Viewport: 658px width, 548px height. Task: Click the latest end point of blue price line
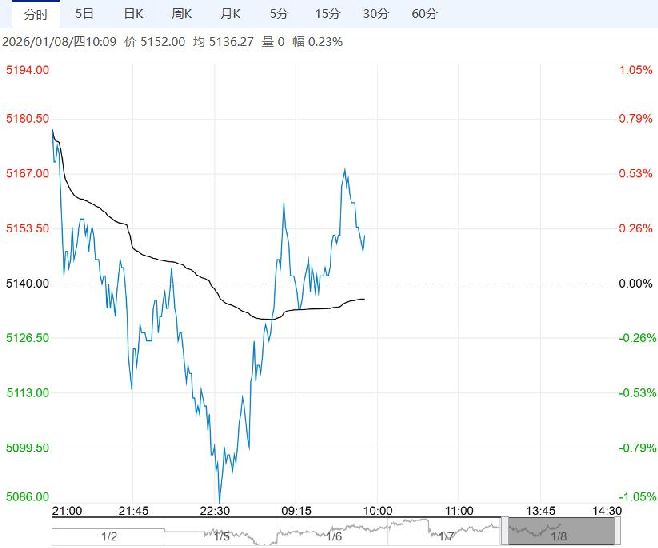[365, 235]
